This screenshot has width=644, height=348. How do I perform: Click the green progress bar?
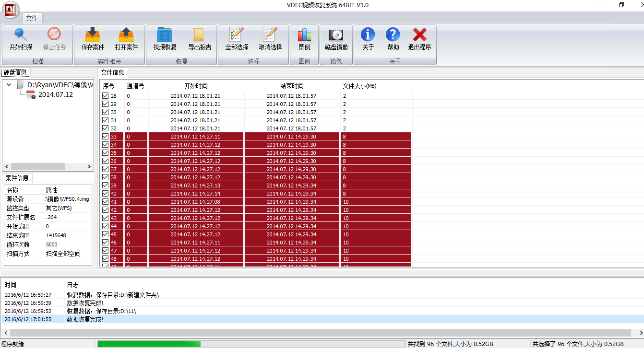point(149,344)
